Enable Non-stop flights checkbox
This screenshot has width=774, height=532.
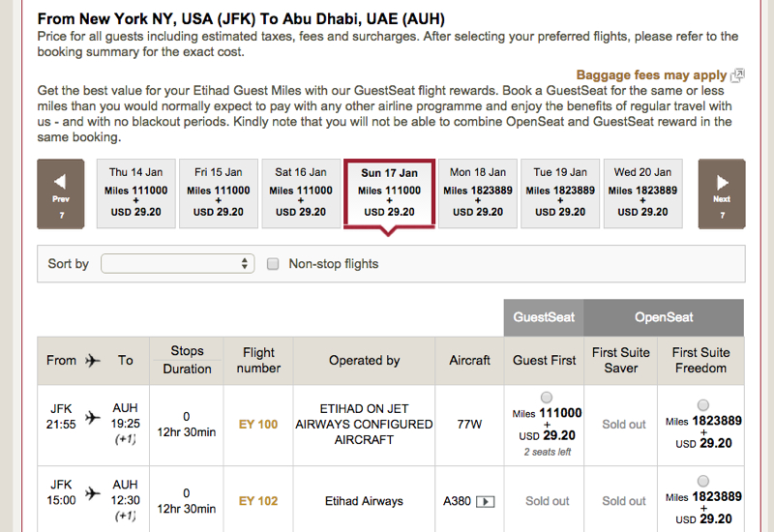click(273, 264)
